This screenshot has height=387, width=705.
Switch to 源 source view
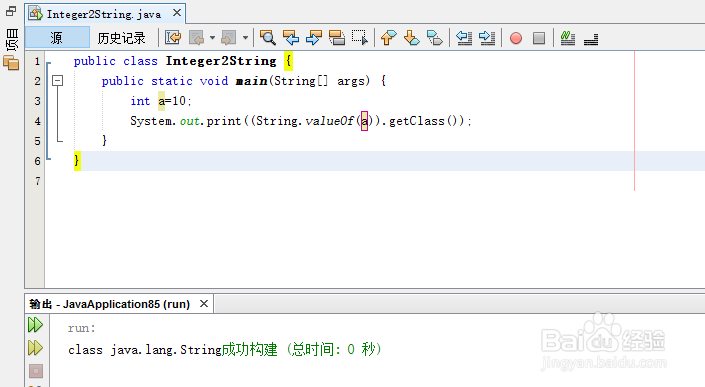pos(57,38)
